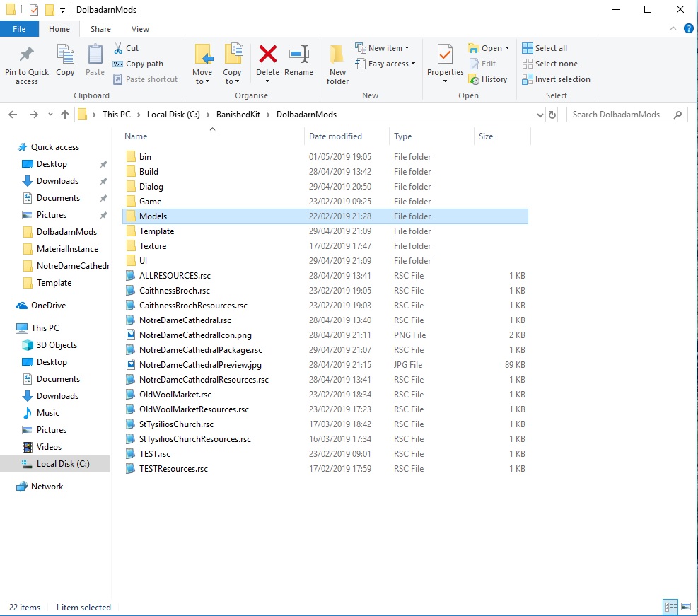Select 3D Objects in navigation pane
Image resolution: width=698 pixels, height=616 pixels.
[x=57, y=345]
